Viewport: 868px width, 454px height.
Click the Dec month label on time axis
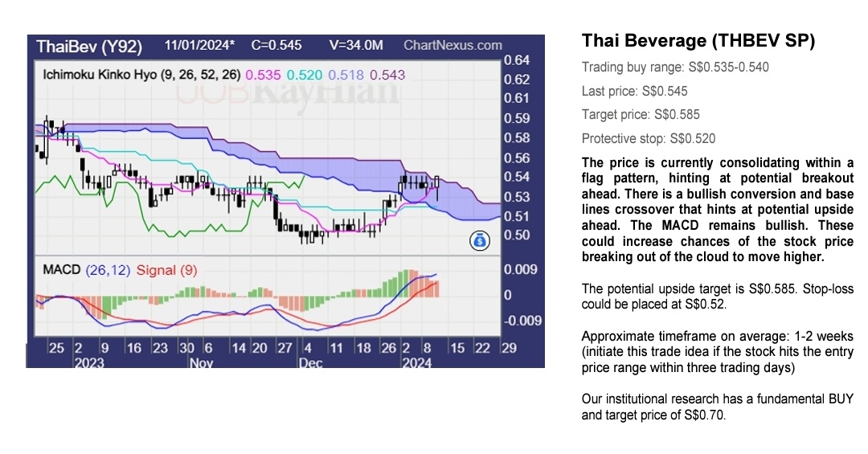coord(310,362)
